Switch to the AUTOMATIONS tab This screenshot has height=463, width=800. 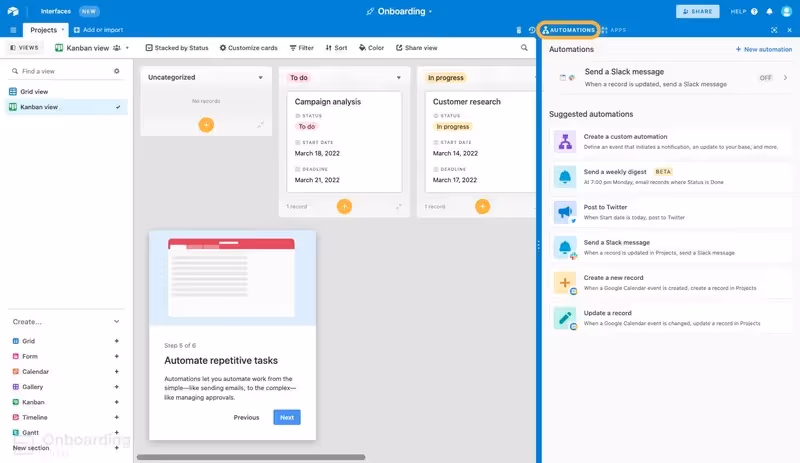coord(568,30)
